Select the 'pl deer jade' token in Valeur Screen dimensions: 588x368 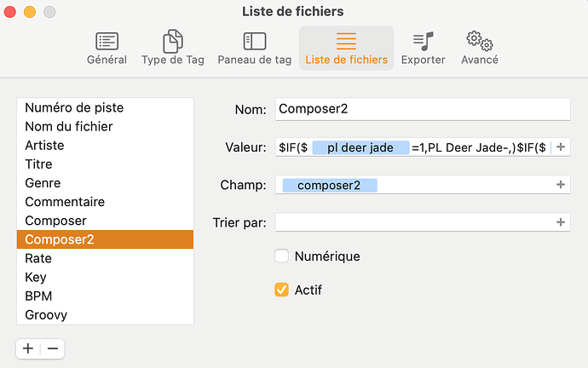click(360, 147)
